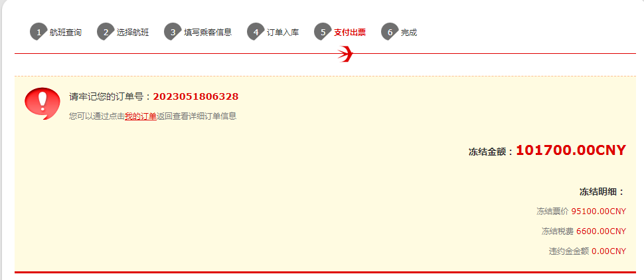Click the step 1 numbered badge icon
644x280 pixels.
(x=39, y=32)
